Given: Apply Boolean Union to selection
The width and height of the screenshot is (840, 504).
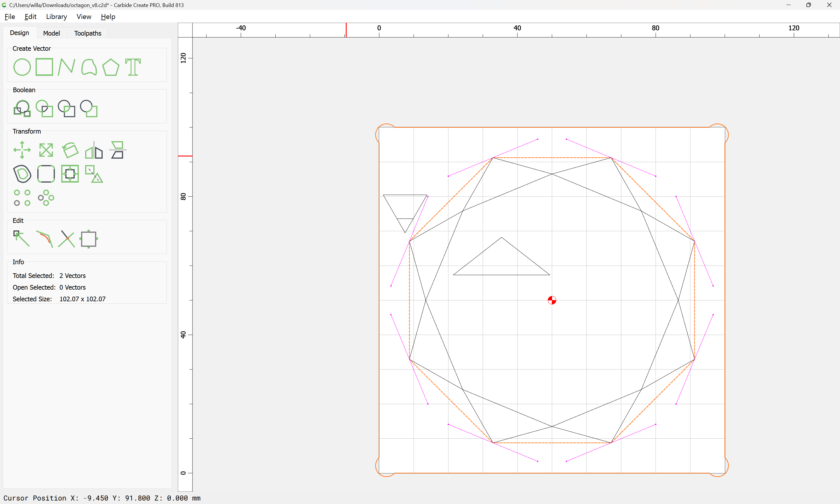Looking at the screenshot, I should pyautogui.click(x=22, y=108).
